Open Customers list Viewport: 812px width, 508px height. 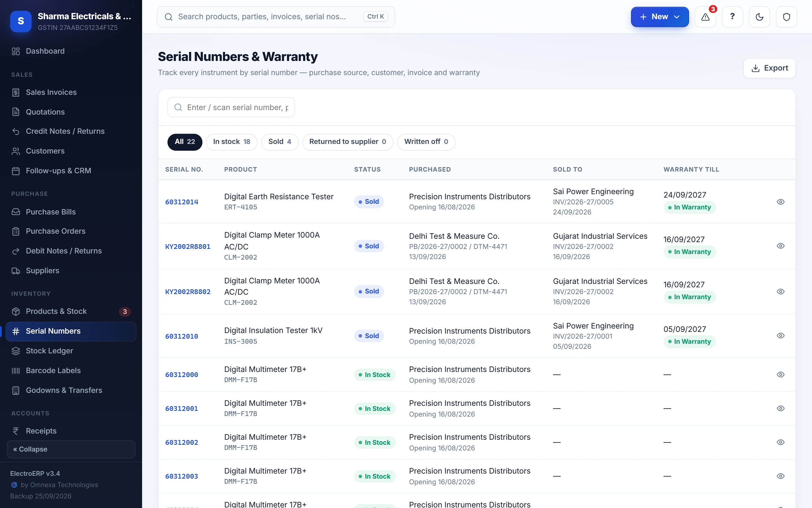click(71, 151)
